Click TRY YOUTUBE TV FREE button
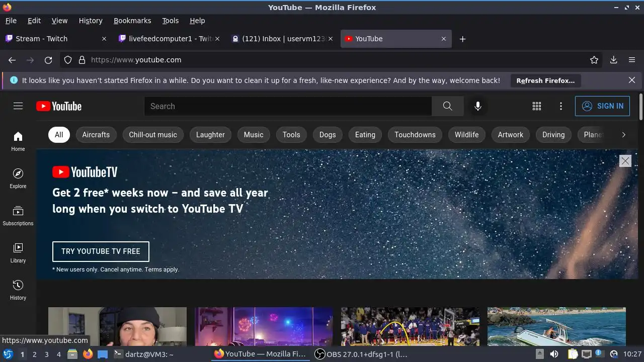 point(101,251)
